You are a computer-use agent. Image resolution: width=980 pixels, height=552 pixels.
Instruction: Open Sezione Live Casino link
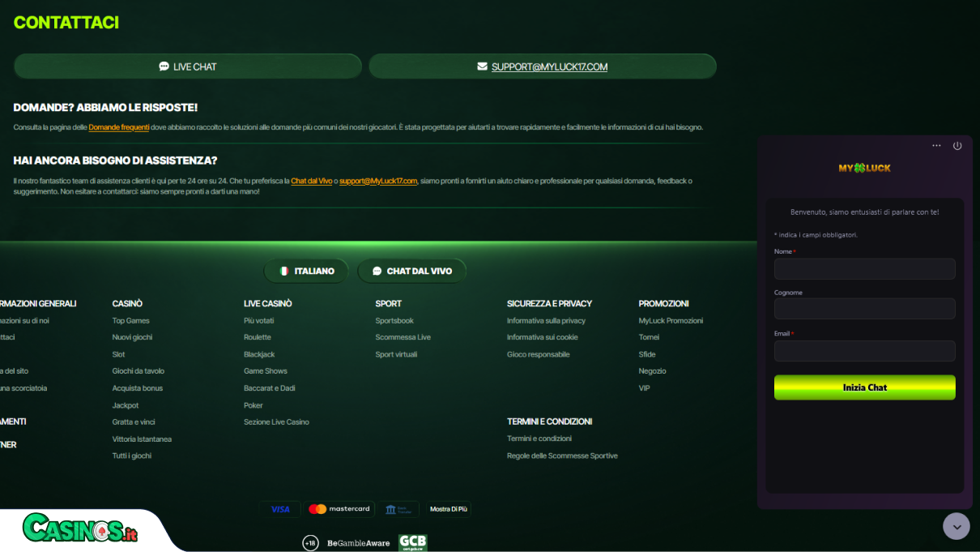click(276, 421)
